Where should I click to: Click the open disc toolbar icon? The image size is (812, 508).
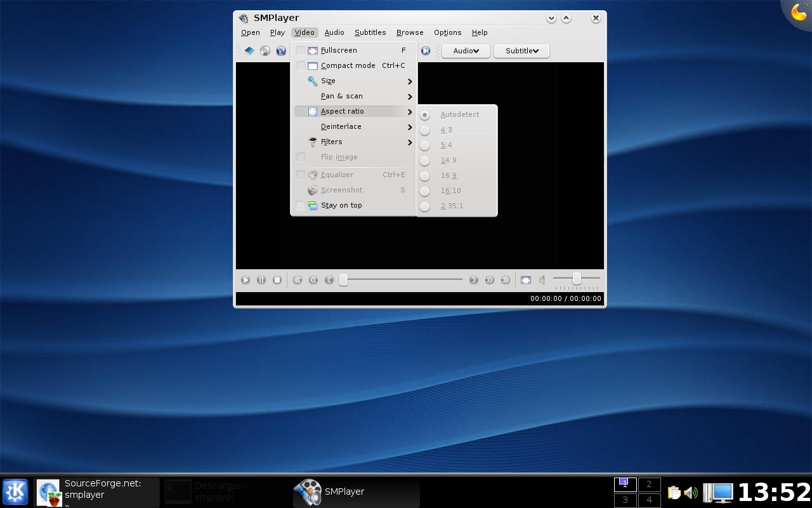[265, 51]
